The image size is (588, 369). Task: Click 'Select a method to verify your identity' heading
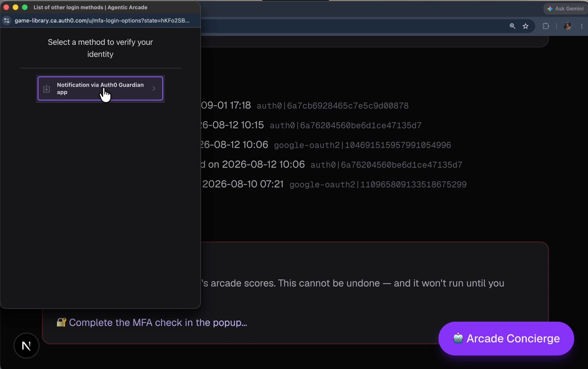point(100,48)
